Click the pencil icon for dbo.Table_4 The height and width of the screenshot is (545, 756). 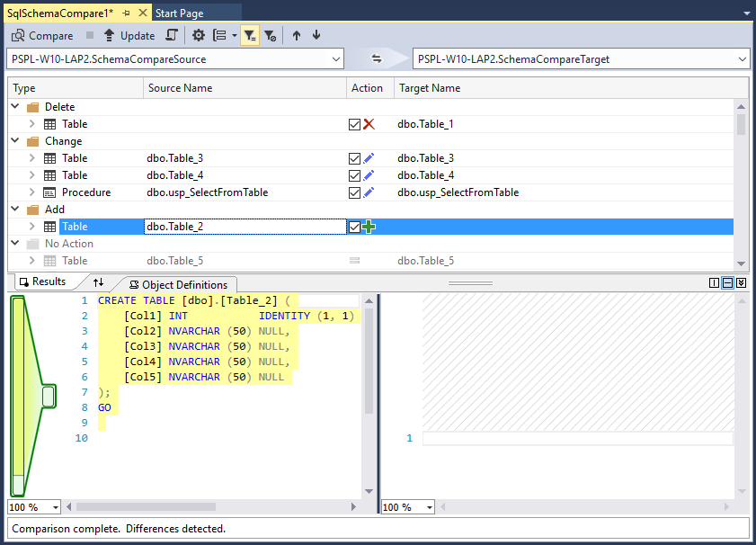tap(369, 175)
